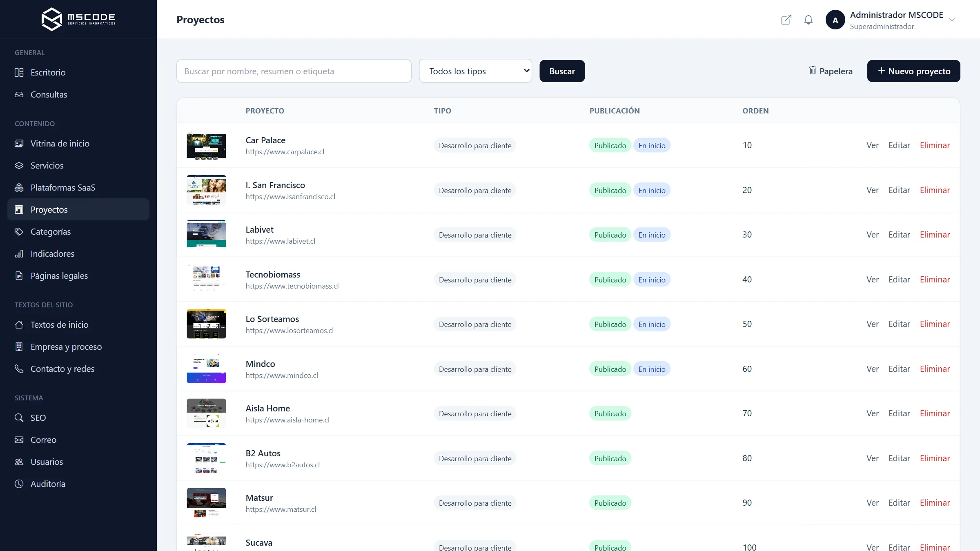Click the Publicado badge for B2 Autos

click(x=610, y=458)
